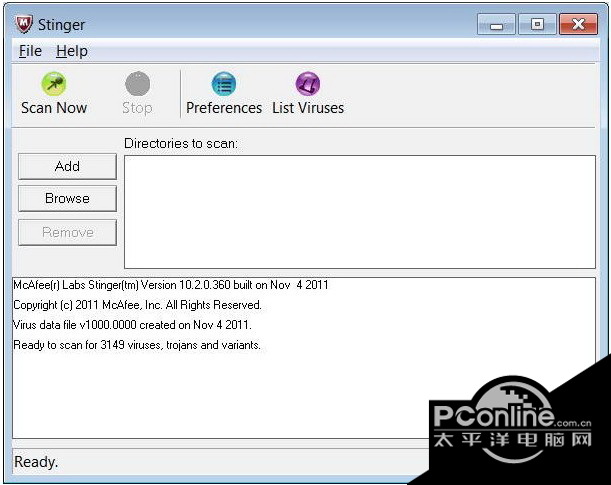
Task: Close the Stinger window
Action: tap(579, 25)
